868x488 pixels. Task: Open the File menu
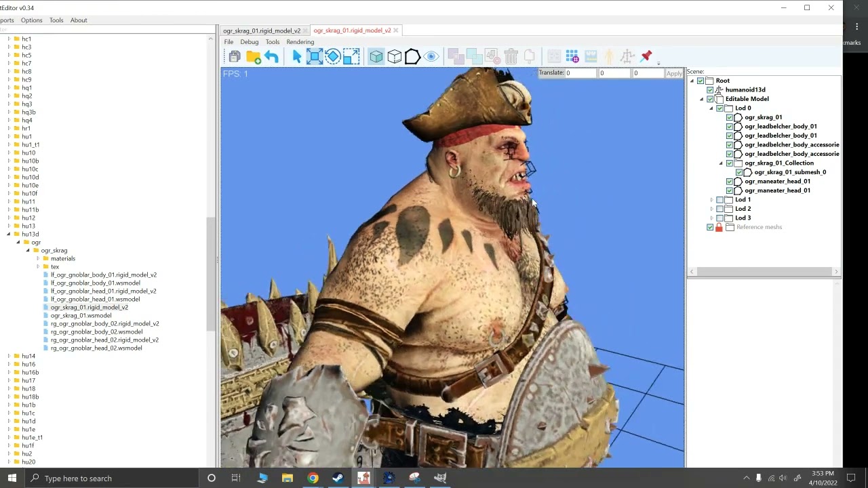229,42
